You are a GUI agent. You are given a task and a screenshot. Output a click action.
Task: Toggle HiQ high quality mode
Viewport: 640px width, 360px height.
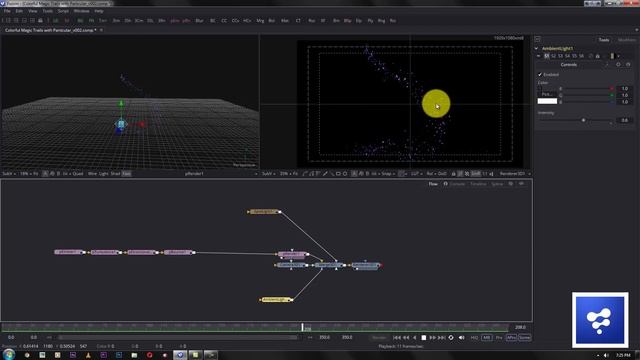[474, 338]
